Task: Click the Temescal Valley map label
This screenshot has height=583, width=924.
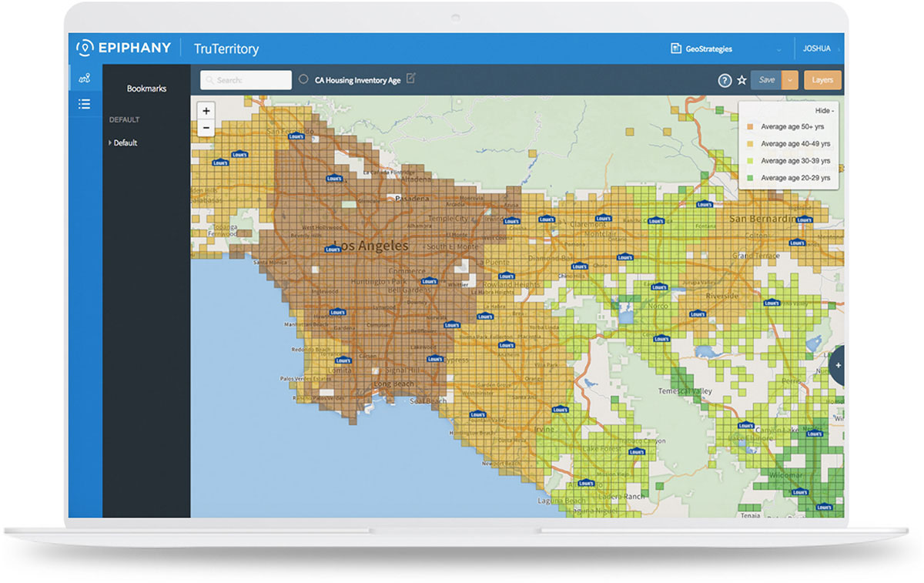Action: tap(685, 391)
